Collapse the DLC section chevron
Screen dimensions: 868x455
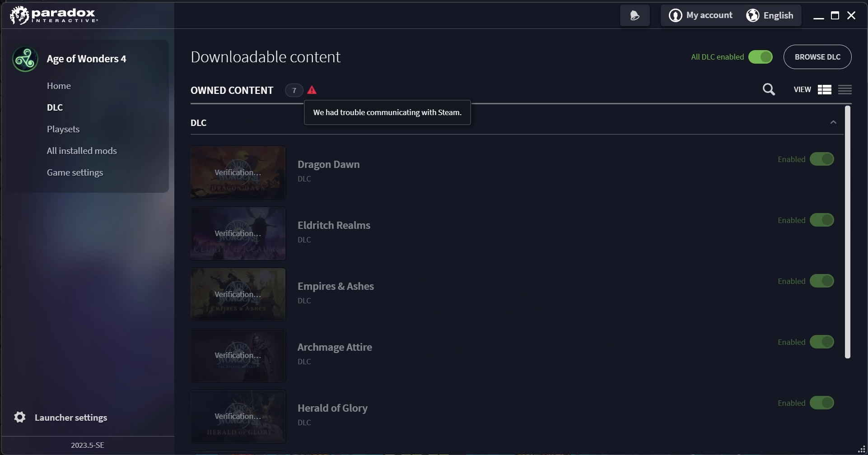click(833, 122)
